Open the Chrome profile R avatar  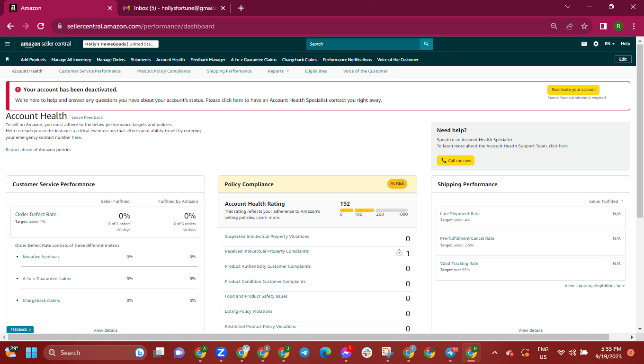[618, 26]
